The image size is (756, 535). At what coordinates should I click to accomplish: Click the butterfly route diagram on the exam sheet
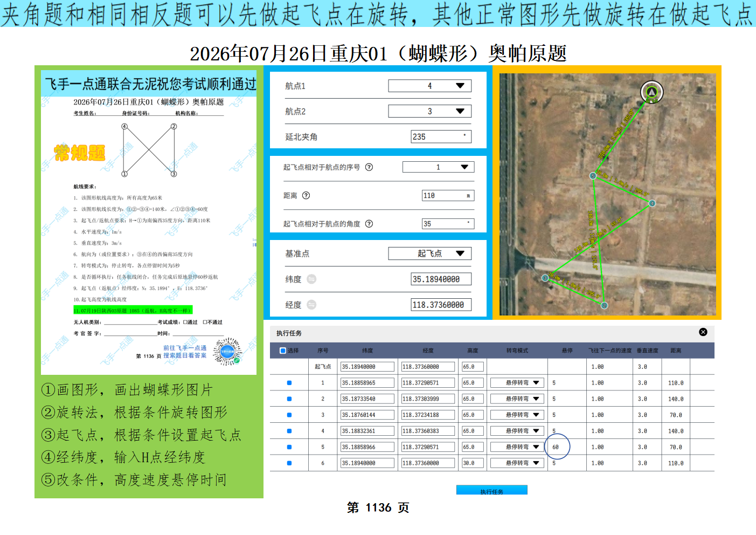[149, 150]
